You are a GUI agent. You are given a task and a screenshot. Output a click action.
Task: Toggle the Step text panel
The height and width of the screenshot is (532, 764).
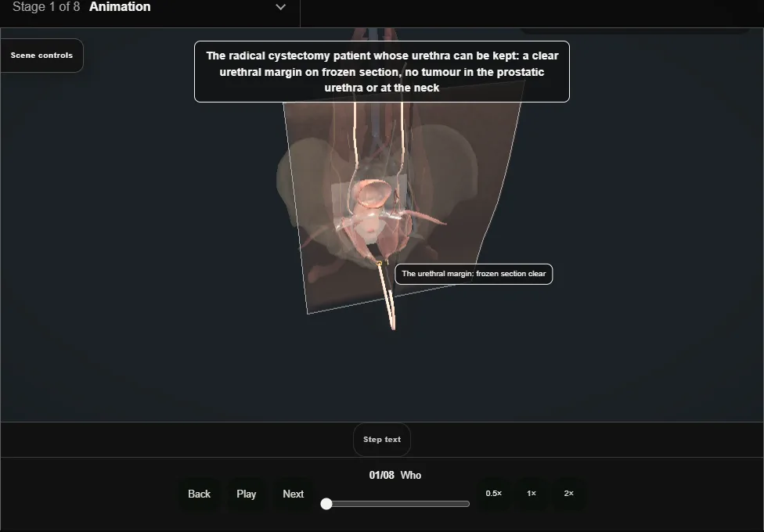[x=382, y=440]
